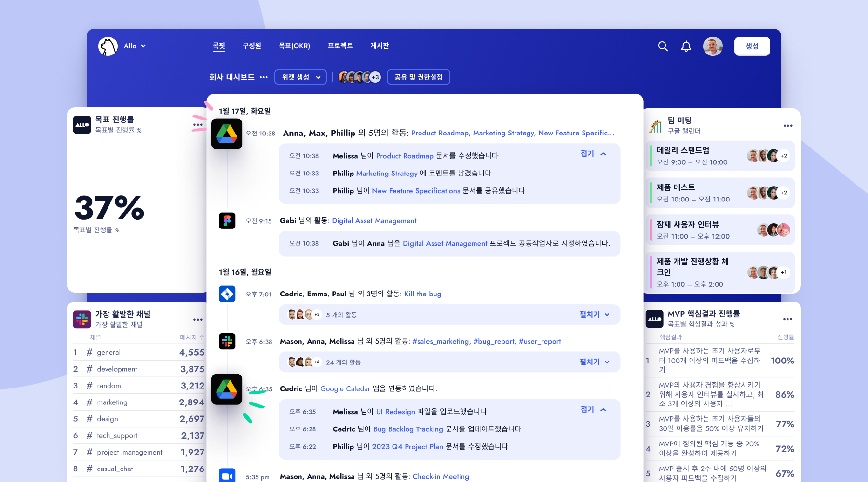Collapse the 오후 6:35 activity group with 접기
868x482 pixels.
click(x=594, y=409)
